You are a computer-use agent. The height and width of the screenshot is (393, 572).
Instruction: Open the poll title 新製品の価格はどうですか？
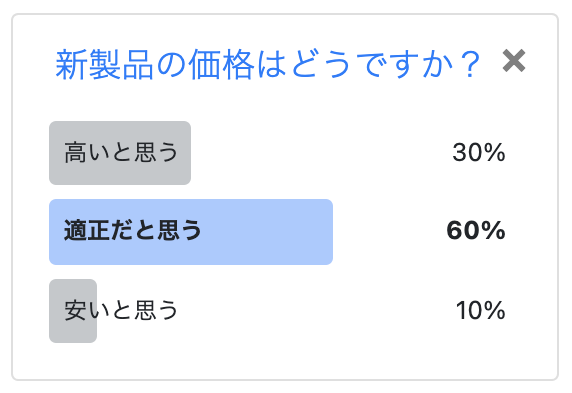268,65
